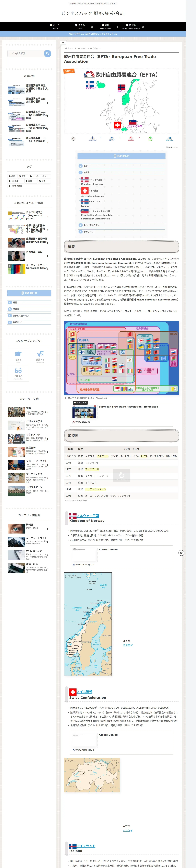
Task: Click the Switzerland map thumbnail
Action: [x=92, y=775]
